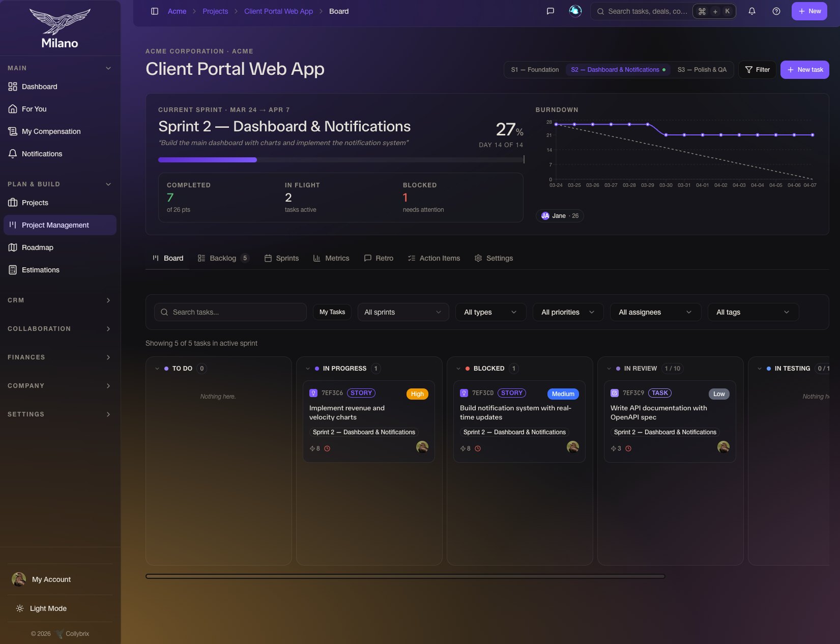Screen dimensions: 840x644
Task: Open My Compensation in sidebar
Action: (x=60, y=131)
